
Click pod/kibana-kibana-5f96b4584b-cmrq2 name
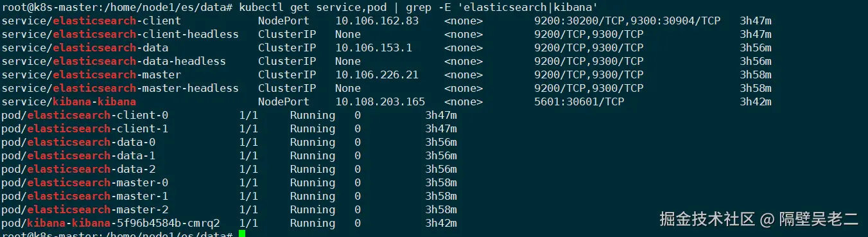coord(110,223)
